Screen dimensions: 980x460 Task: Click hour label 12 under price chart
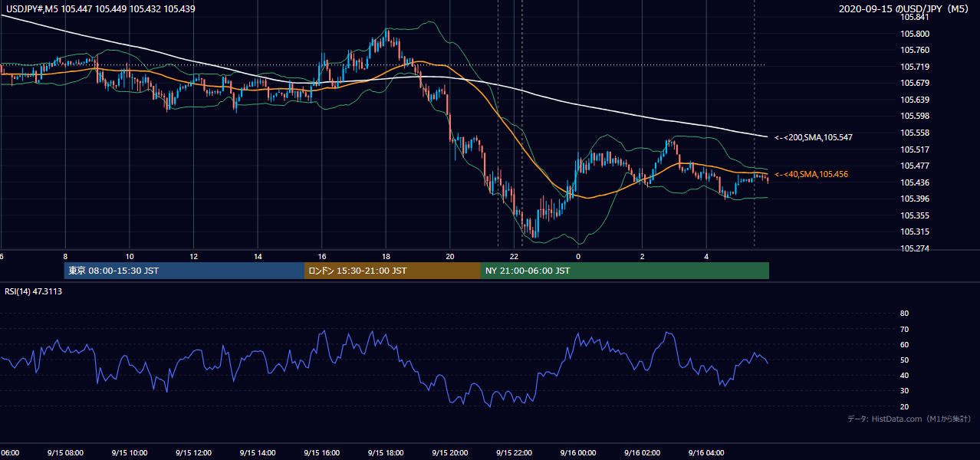(x=194, y=257)
